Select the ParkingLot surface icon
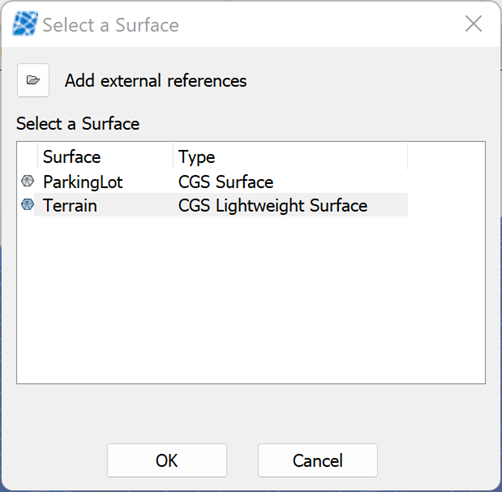Screen dimensions: 502x492 point(27,181)
